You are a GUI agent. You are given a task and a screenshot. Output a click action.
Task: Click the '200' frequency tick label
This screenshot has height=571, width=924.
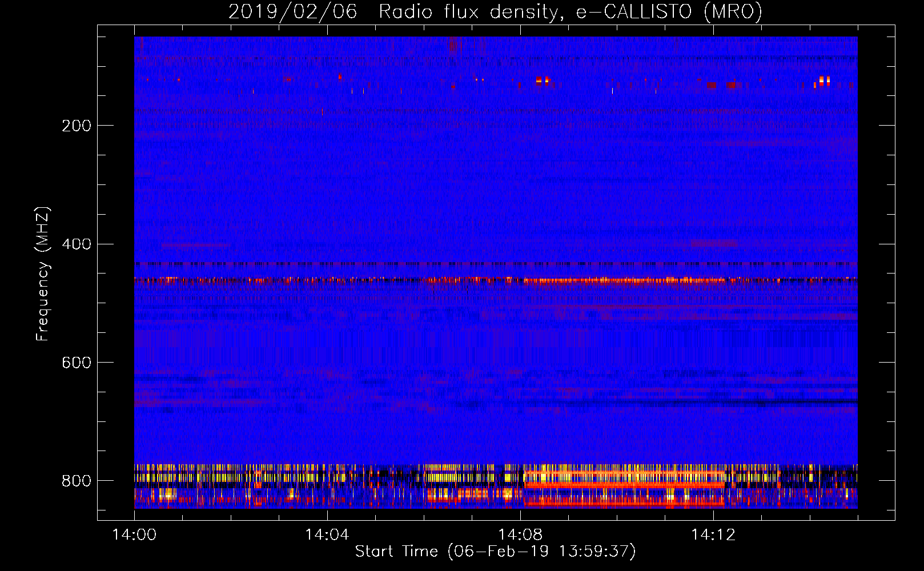tap(77, 126)
